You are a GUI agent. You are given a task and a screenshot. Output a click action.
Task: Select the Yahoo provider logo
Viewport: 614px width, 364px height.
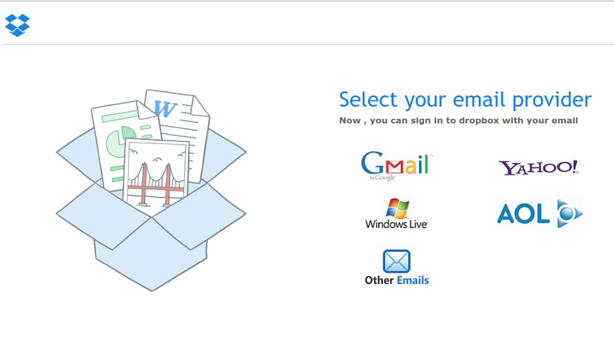(538, 166)
